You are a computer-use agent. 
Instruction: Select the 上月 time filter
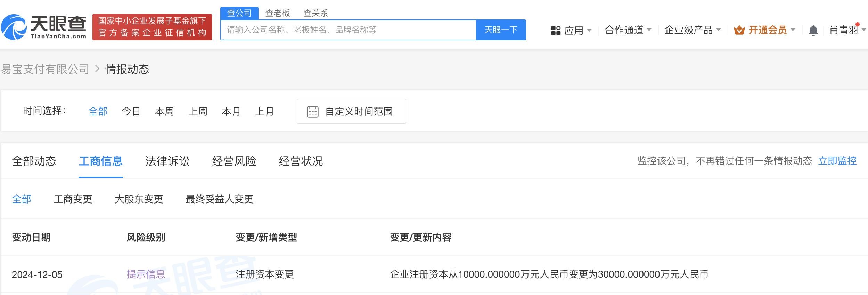[264, 111]
